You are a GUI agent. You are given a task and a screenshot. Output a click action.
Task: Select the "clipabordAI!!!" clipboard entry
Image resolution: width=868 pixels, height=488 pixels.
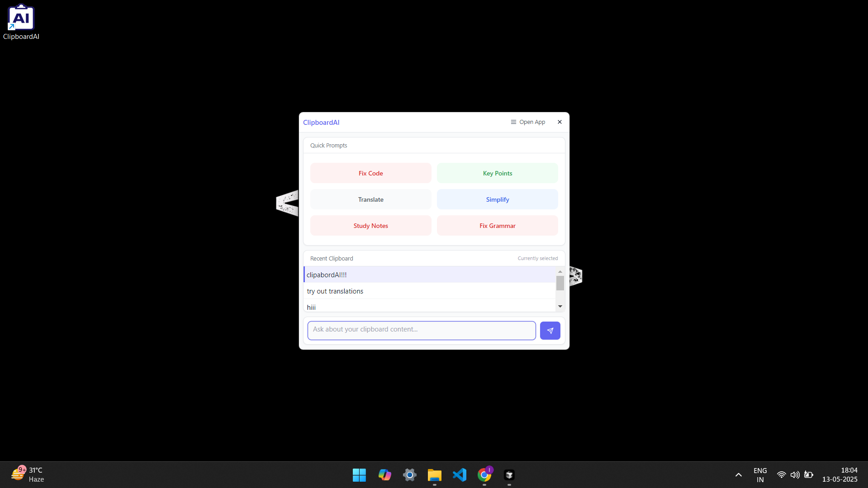[x=429, y=275]
